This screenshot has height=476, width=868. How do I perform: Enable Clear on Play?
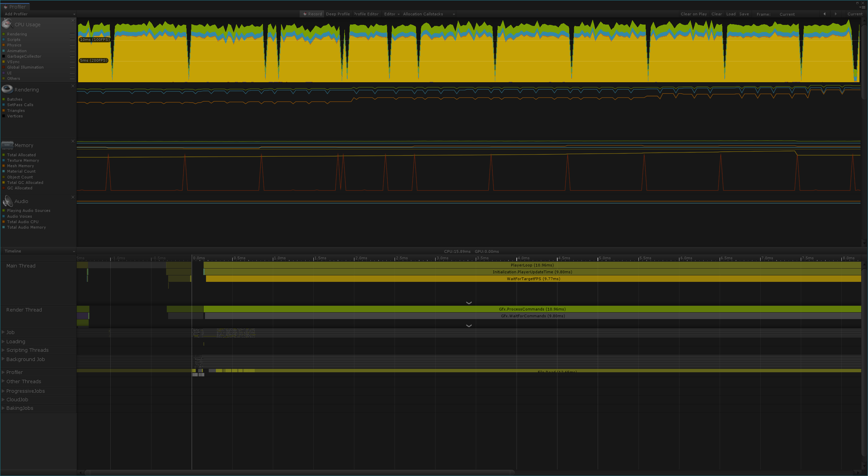coord(693,14)
